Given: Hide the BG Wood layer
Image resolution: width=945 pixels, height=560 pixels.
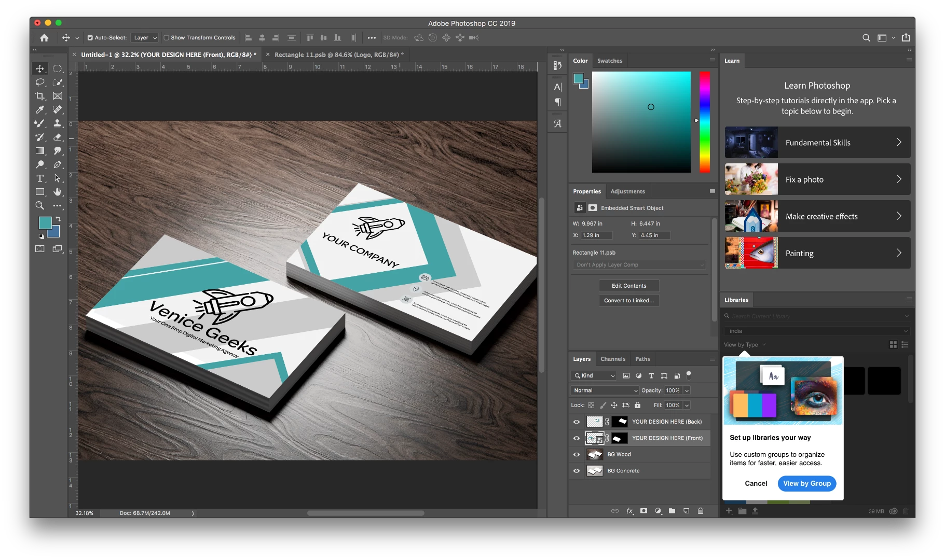Looking at the screenshot, I should (577, 455).
